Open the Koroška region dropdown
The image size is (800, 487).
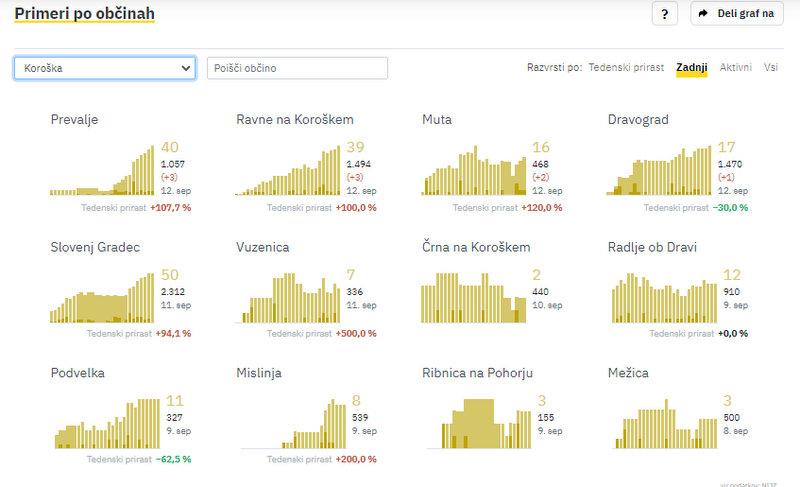pos(105,68)
